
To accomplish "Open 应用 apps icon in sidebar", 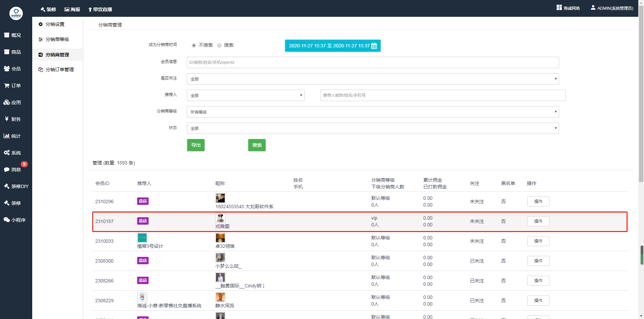I will 7,102.
